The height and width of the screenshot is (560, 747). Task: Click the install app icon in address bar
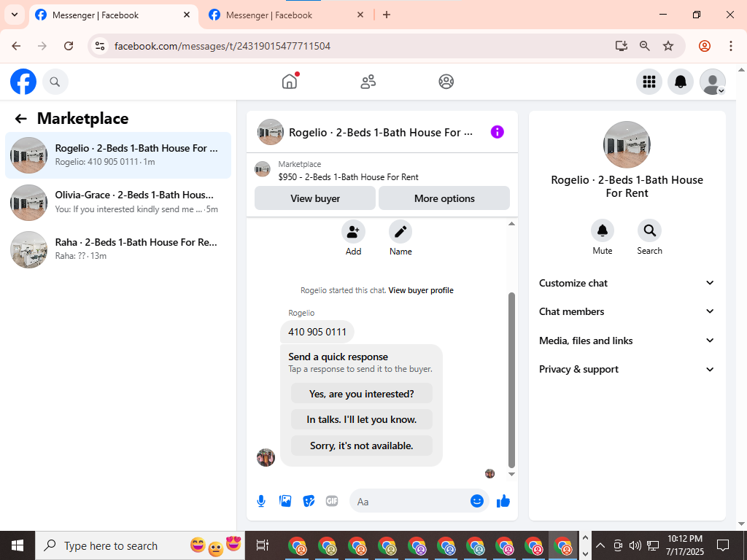[621, 46]
